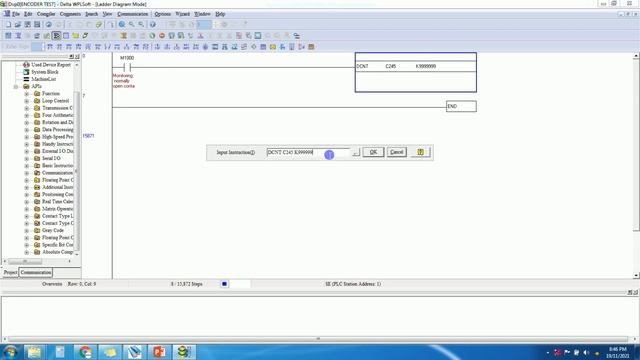This screenshot has width=640, height=360.
Task: Select the Real Time Calendar folder
Action: (58, 202)
